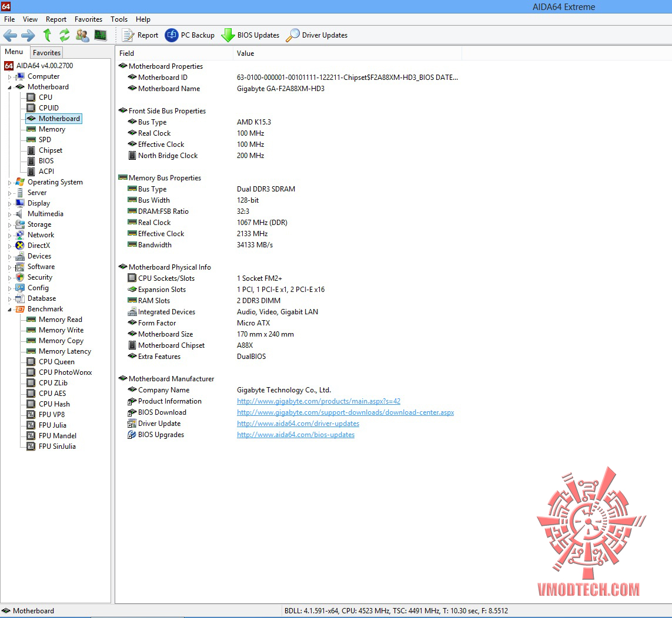
Task: Switch to the Favorites tab
Action: click(46, 53)
